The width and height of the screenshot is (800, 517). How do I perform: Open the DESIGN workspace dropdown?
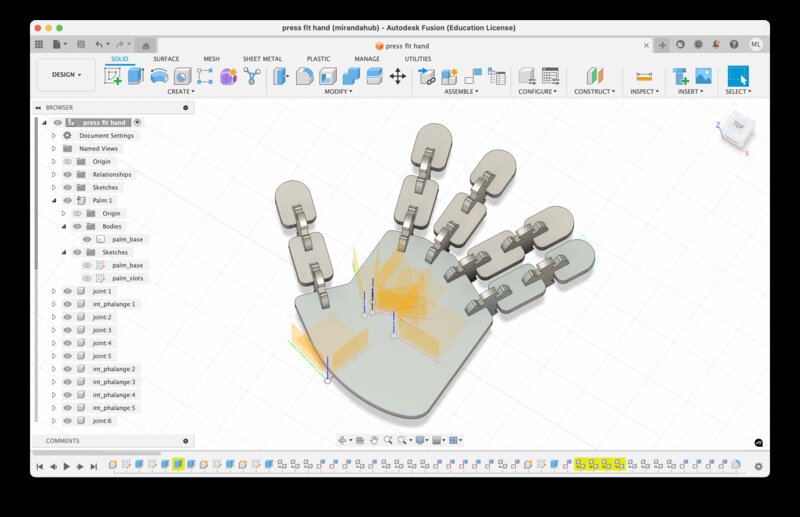click(x=66, y=74)
